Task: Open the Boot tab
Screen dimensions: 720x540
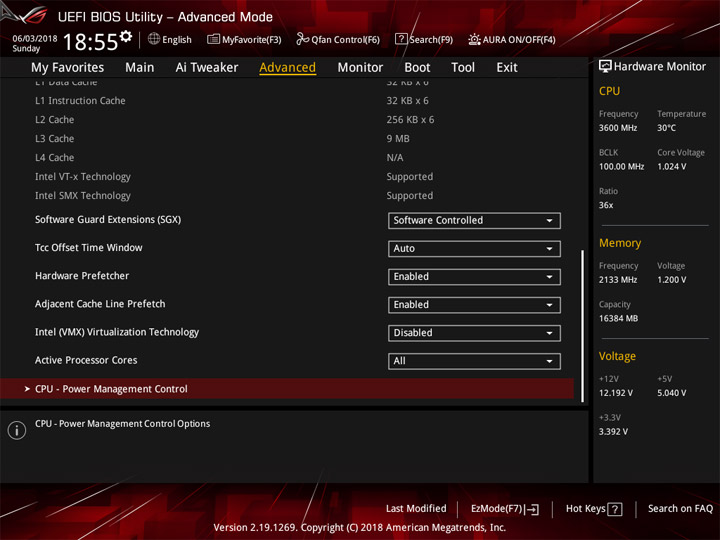Action: 417,68
